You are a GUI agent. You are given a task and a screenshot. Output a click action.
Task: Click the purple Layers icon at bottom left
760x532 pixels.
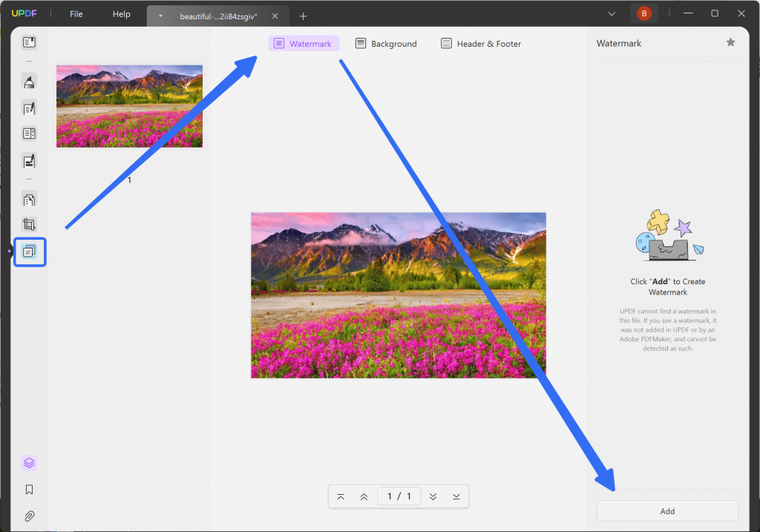tap(29, 462)
